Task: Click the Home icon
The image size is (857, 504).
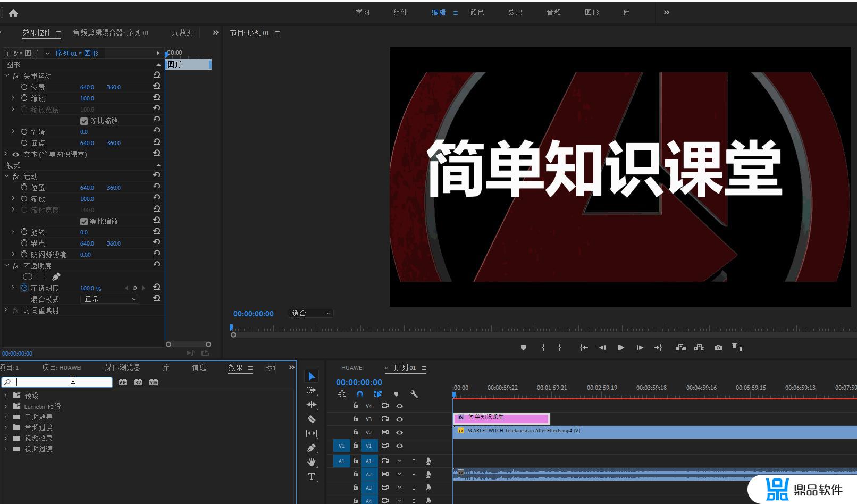Action: coord(13,13)
